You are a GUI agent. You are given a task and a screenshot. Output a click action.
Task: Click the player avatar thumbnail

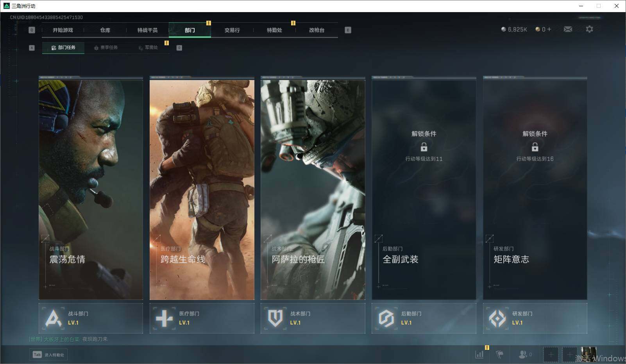coord(588,355)
